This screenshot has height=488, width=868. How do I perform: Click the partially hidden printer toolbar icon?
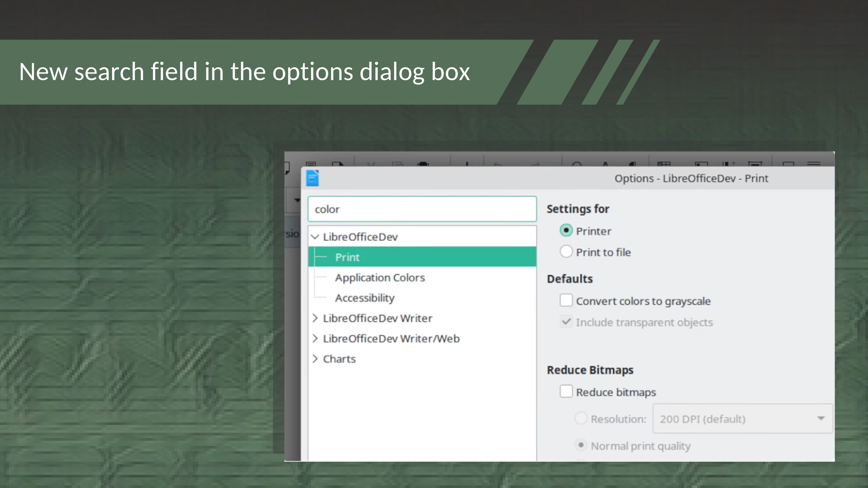[423, 164]
